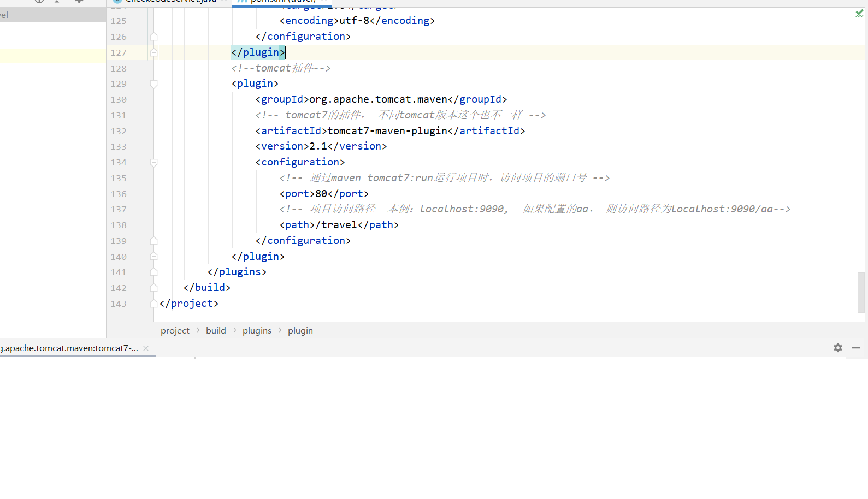This screenshot has width=868, height=499.
Task: Click the editor vertical scrollbar thumb
Action: (861, 292)
